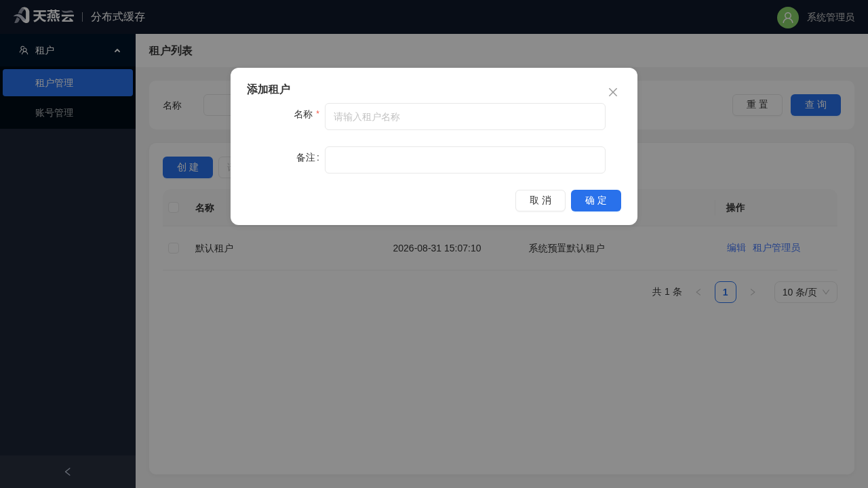
Task: Click the 天燕云 logo in the header
Action: [x=43, y=16]
